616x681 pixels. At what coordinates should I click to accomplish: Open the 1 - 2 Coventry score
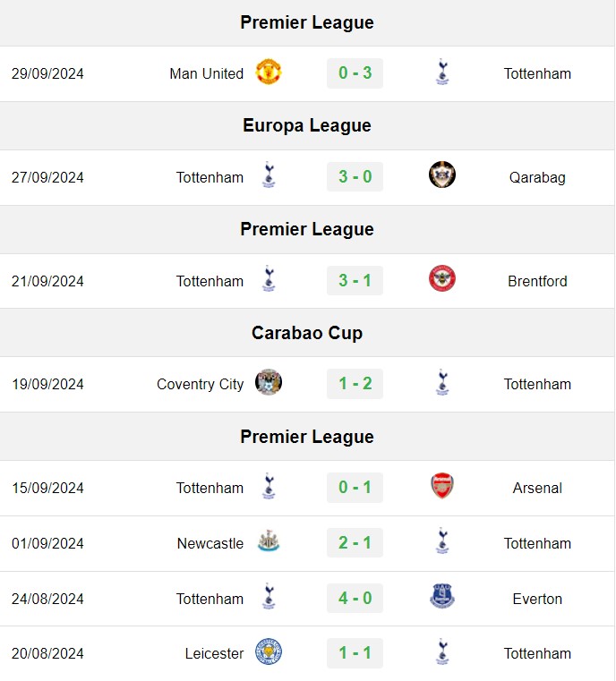(x=355, y=384)
